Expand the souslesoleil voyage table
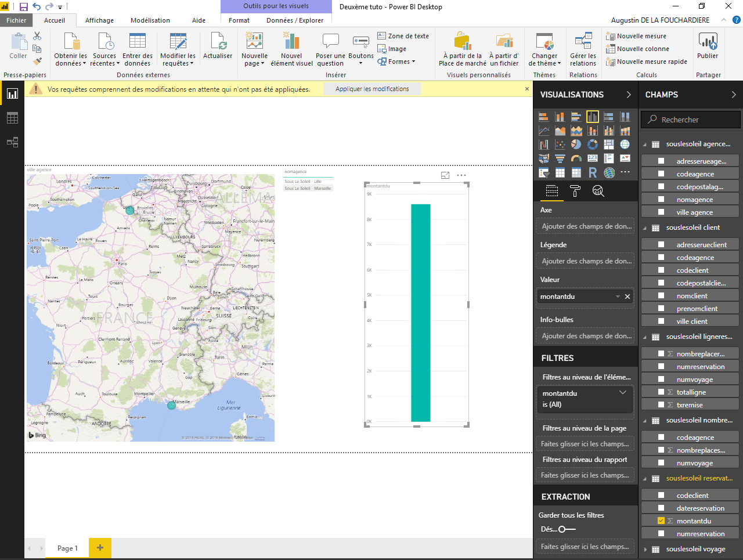Viewport: 743px width, 560px height. coord(645,549)
